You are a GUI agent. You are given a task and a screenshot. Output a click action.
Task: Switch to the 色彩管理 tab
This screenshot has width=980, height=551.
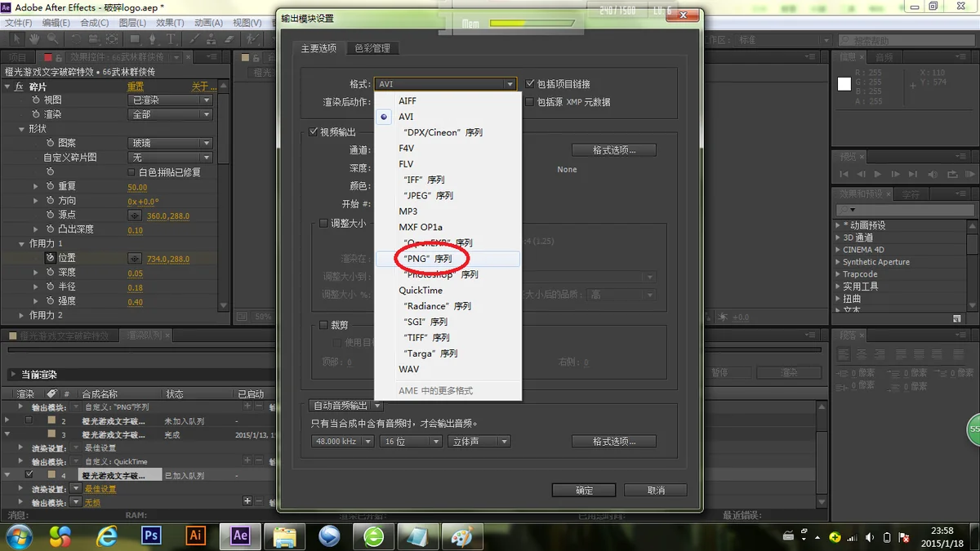(372, 49)
